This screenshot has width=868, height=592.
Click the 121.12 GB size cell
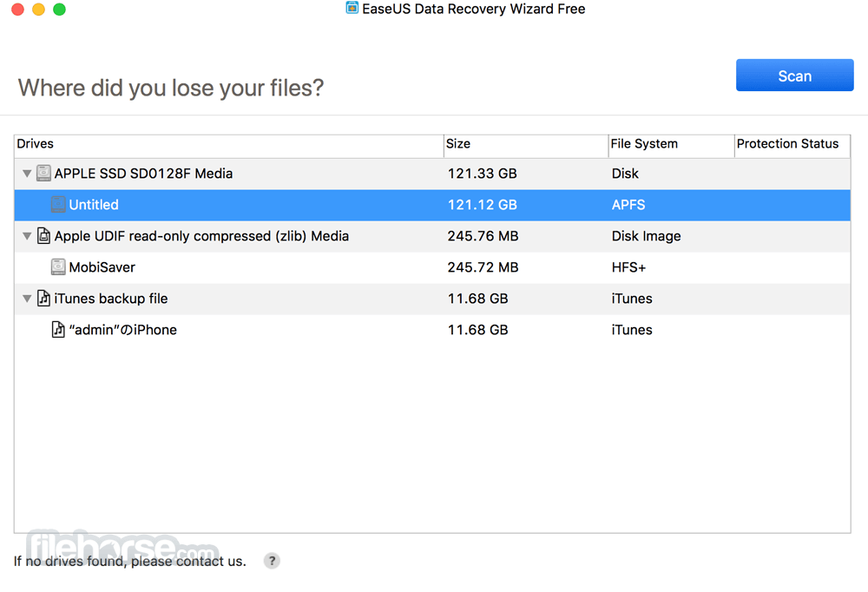point(482,205)
